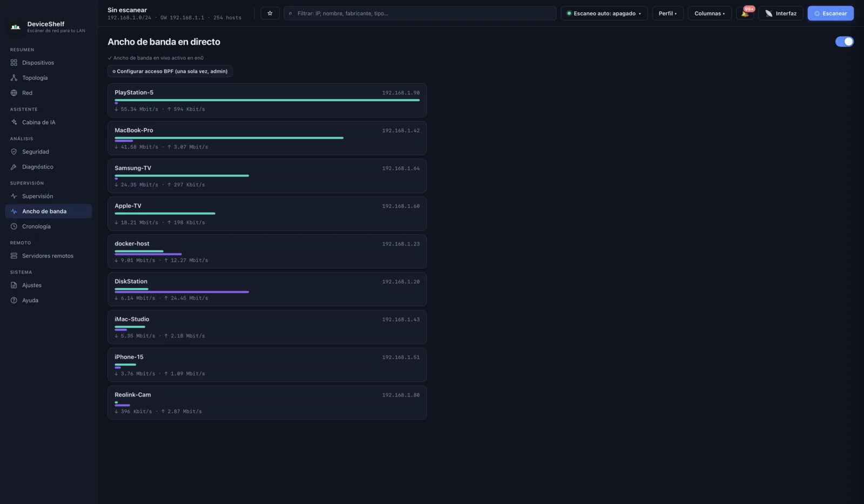Select the Samsung-TV device card
The image size is (864, 504).
click(x=267, y=176)
